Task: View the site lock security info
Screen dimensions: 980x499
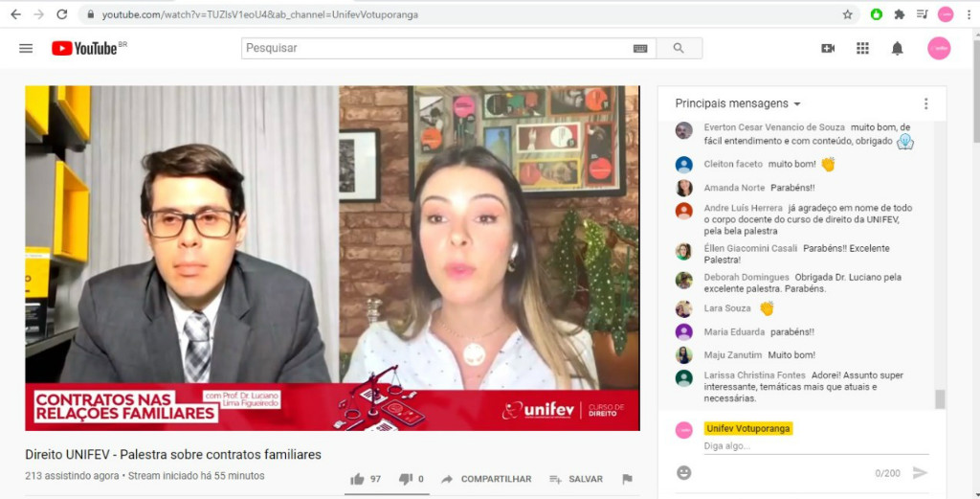Action: click(91, 14)
